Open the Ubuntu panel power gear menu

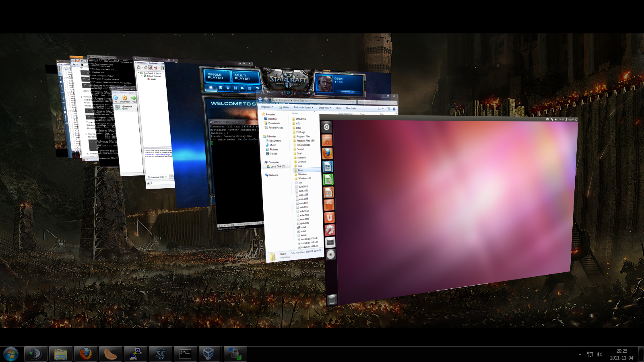[576, 119]
